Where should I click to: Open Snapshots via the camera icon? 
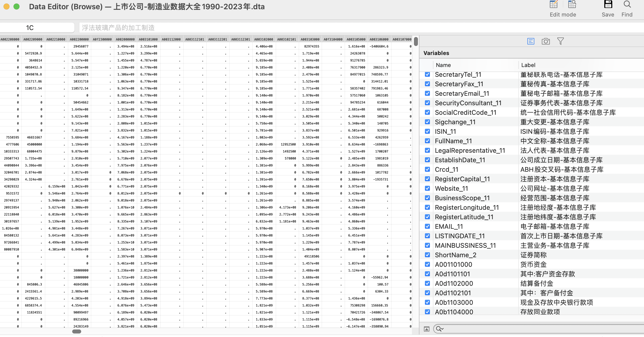pos(546,41)
